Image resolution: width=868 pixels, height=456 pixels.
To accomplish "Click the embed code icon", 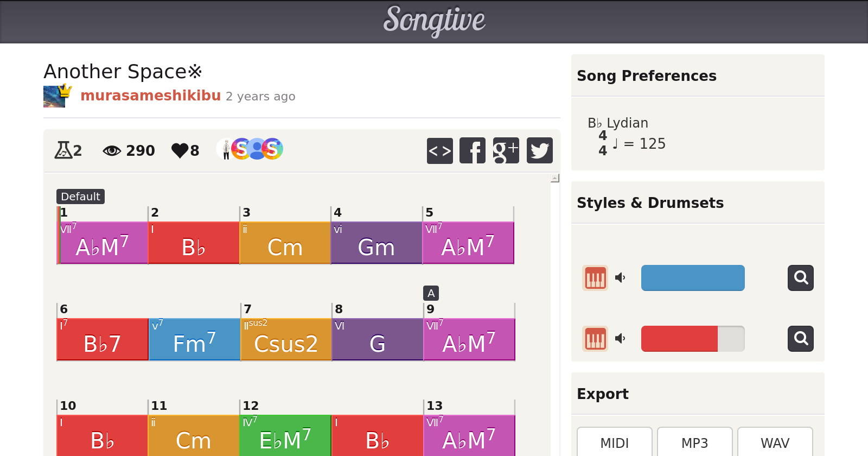I will (x=439, y=150).
